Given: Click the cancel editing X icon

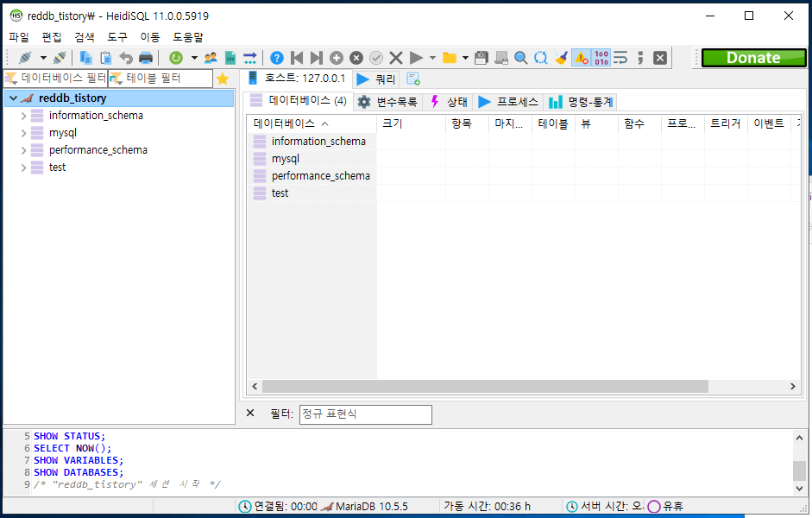Looking at the screenshot, I should (x=396, y=58).
